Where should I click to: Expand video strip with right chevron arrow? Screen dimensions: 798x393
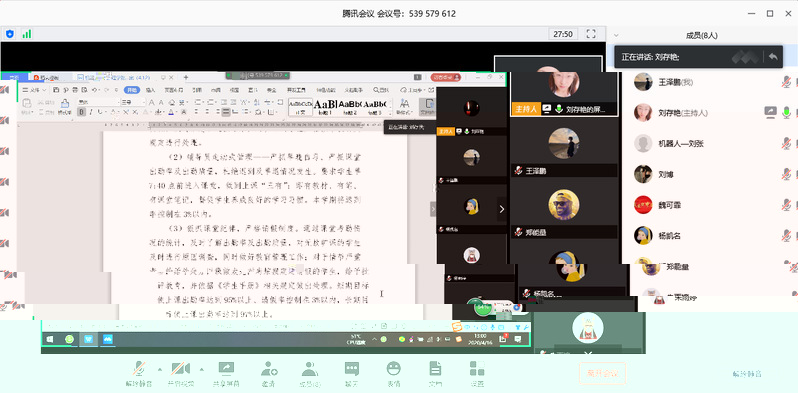(502, 209)
